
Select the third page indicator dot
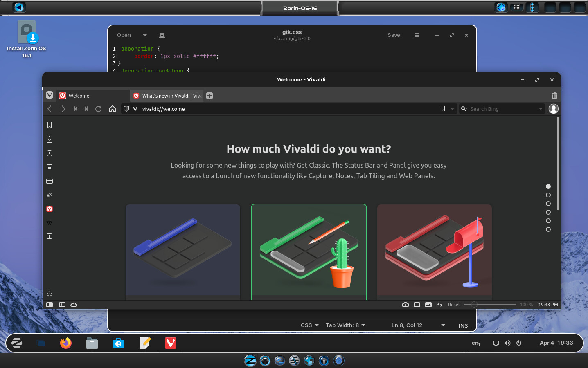[548, 204]
